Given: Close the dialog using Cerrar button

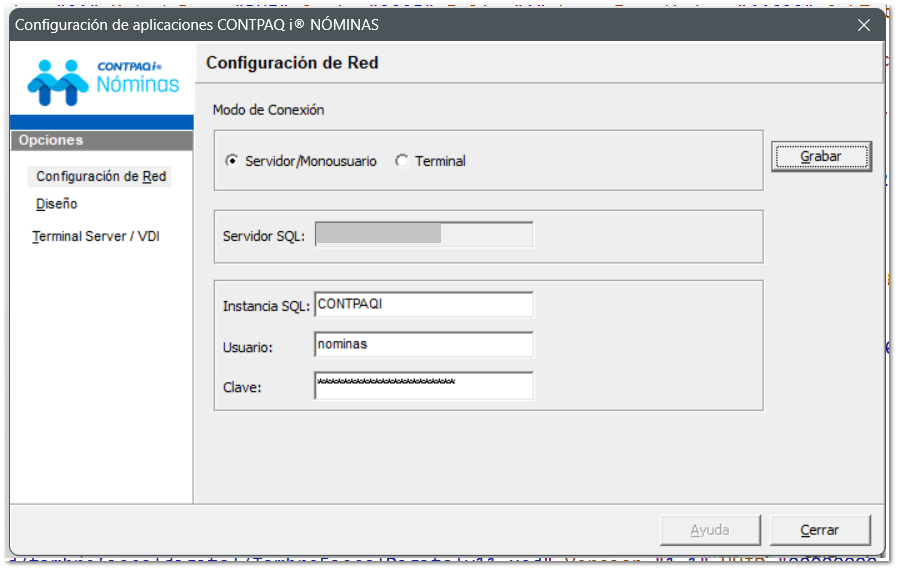Looking at the screenshot, I should (x=820, y=530).
